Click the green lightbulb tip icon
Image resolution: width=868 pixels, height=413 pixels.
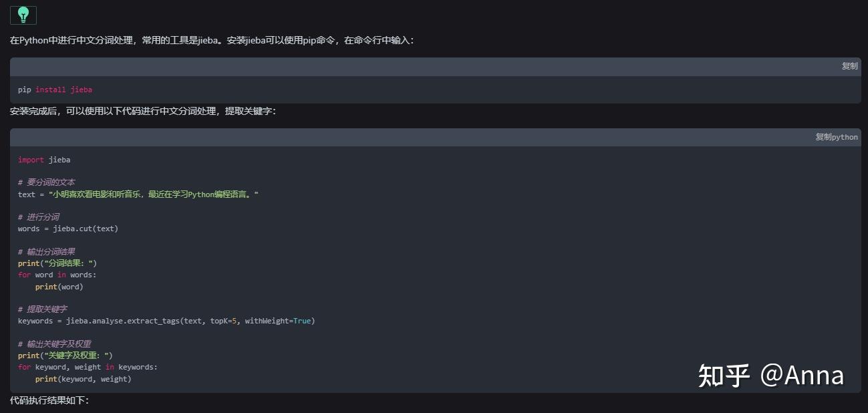pyautogui.click(x=23, y=15)
